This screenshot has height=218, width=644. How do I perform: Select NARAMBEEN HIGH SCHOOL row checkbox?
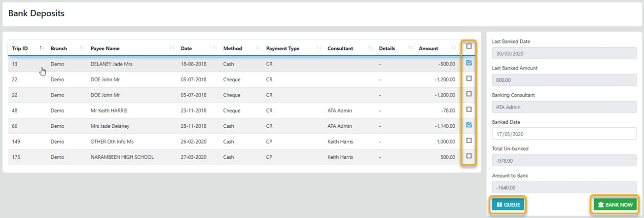click(x=469, y=156)
